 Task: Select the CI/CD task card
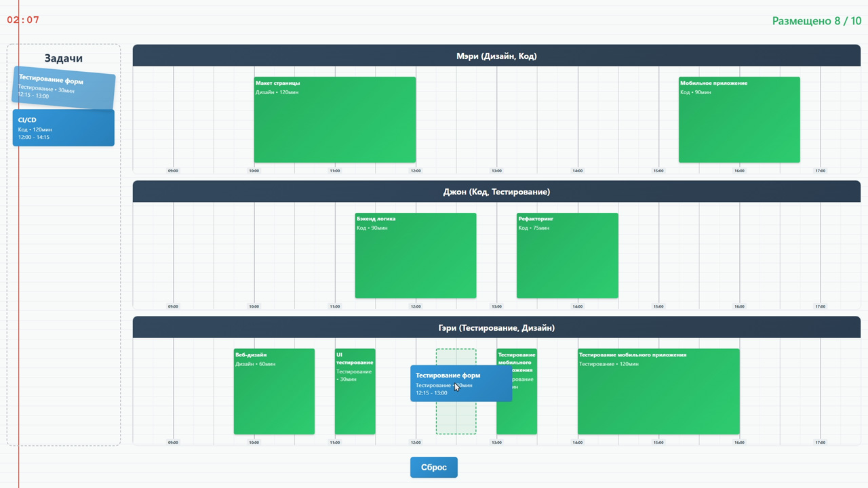tap(64, 128)
